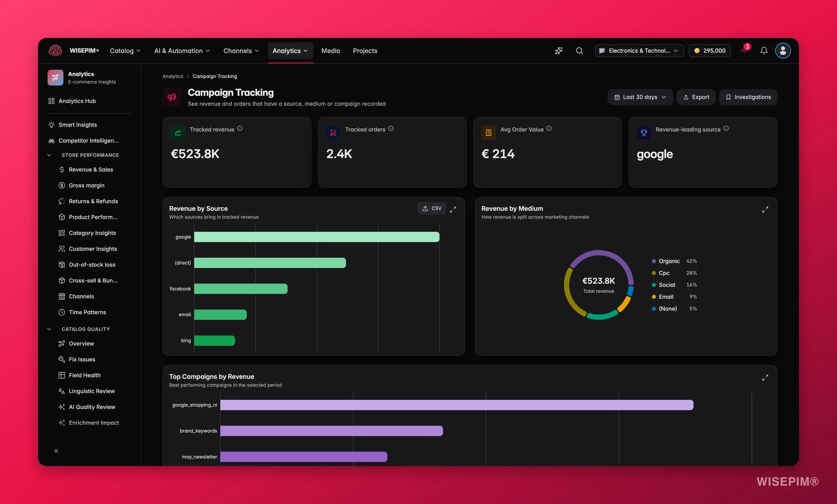Click the Analytics breadcrumb link
The image size is (837, 504).
point(173,76)
